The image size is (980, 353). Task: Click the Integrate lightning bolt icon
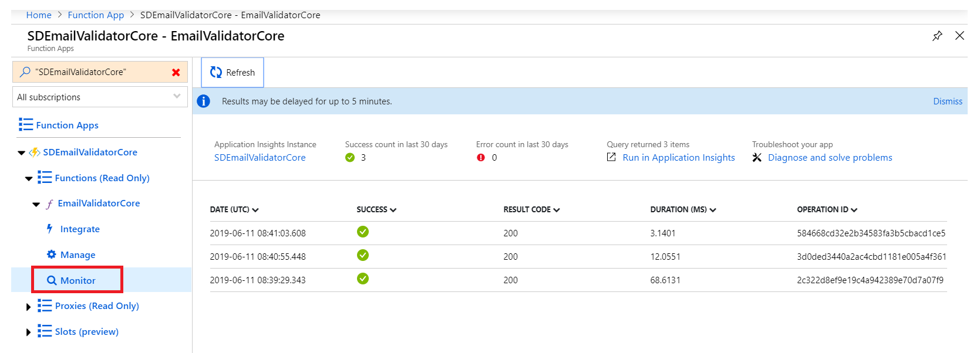pyautogui.click(x=50, y=229)
